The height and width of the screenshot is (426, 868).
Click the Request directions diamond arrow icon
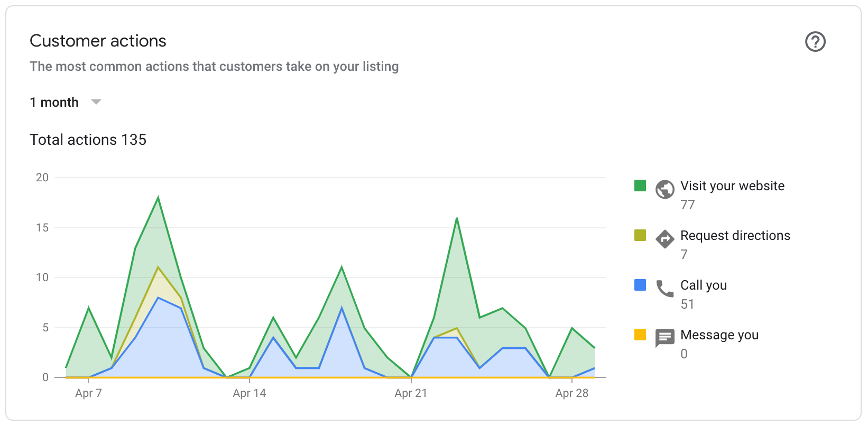pyautogui.click(x=665, y=239)
